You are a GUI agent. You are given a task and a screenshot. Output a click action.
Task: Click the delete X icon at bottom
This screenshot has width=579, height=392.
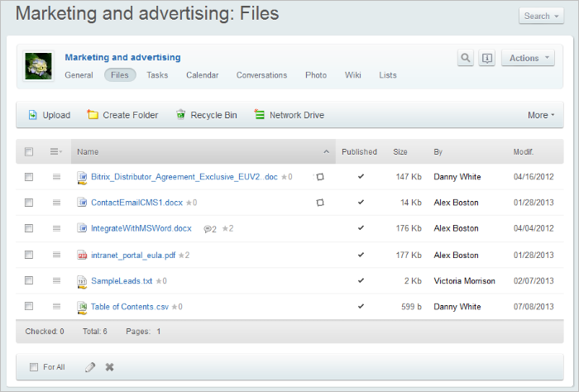coord(109,366)
